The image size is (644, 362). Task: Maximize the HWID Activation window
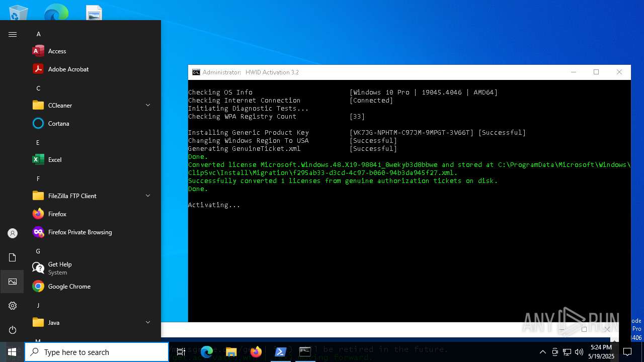596,72
